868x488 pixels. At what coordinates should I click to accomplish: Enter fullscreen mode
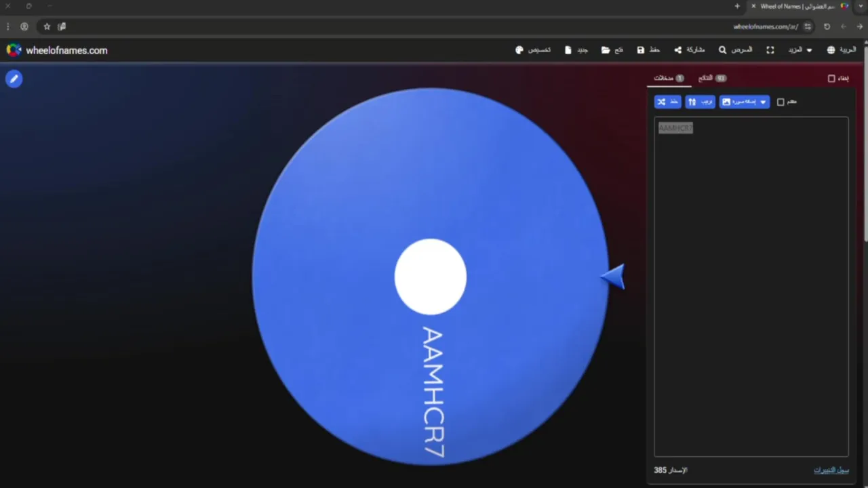[770, 50]
